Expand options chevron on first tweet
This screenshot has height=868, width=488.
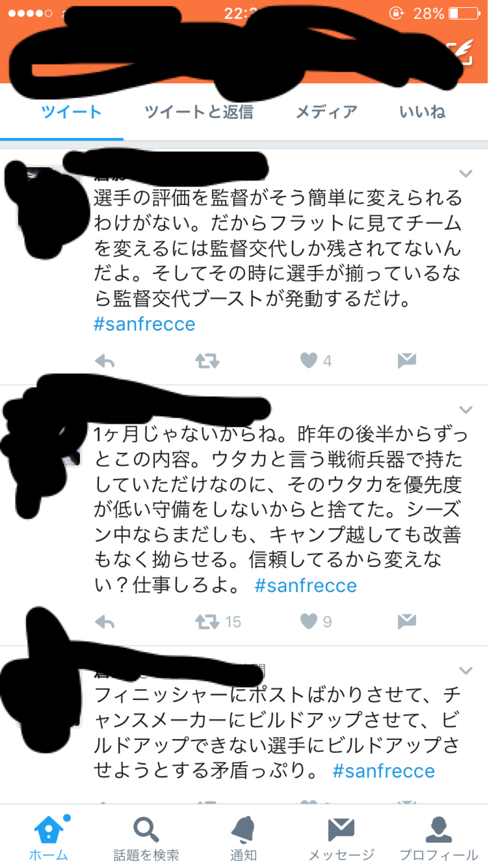(465, 174)
